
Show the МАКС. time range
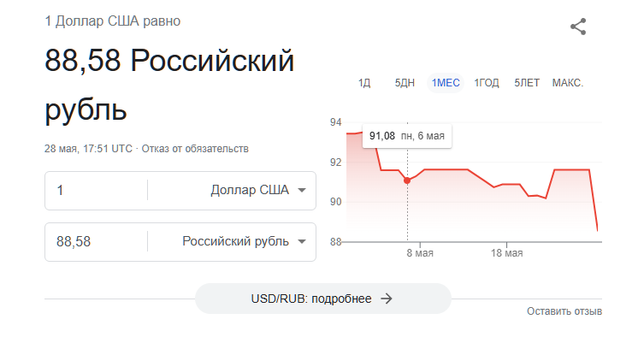[568, 83]
